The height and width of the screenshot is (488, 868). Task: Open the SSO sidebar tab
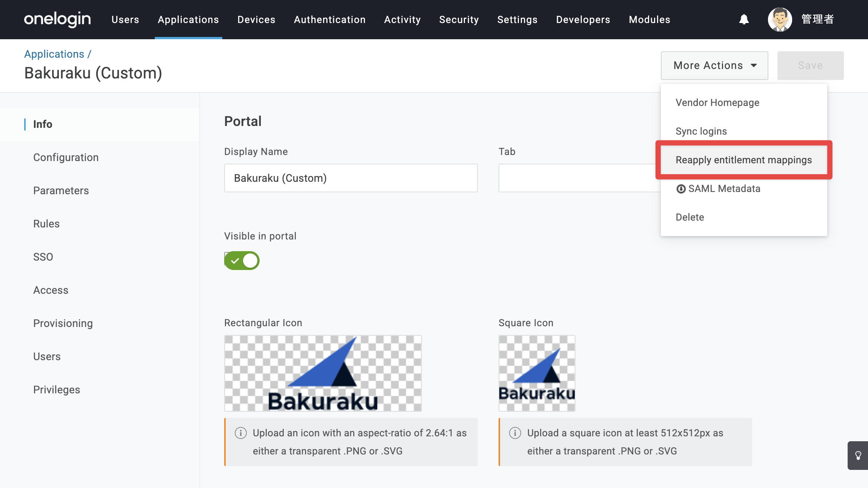click(x=100, y=257)
